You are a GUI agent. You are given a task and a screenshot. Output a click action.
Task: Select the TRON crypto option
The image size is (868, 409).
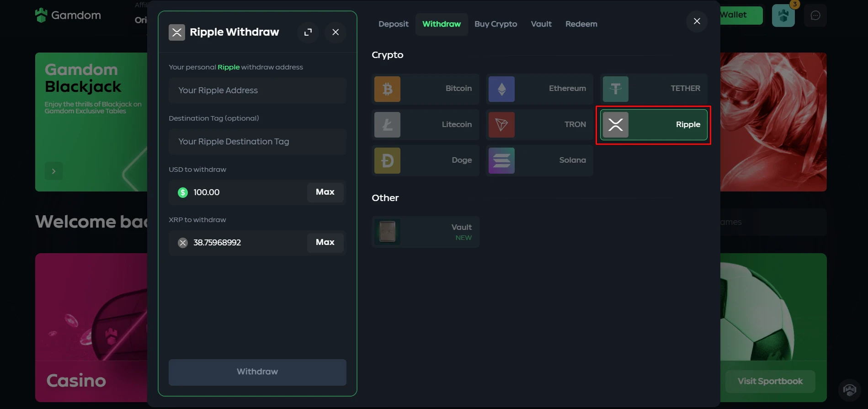click(539, 125)
